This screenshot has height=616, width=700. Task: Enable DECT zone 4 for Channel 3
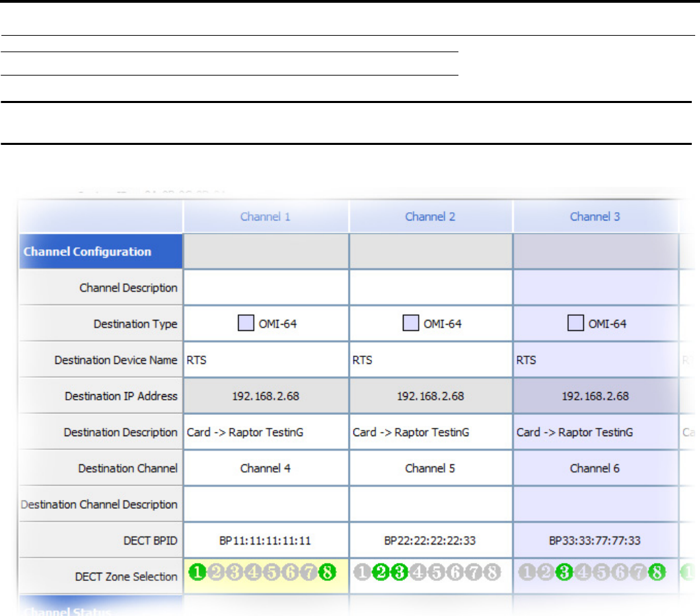(583, 572)
